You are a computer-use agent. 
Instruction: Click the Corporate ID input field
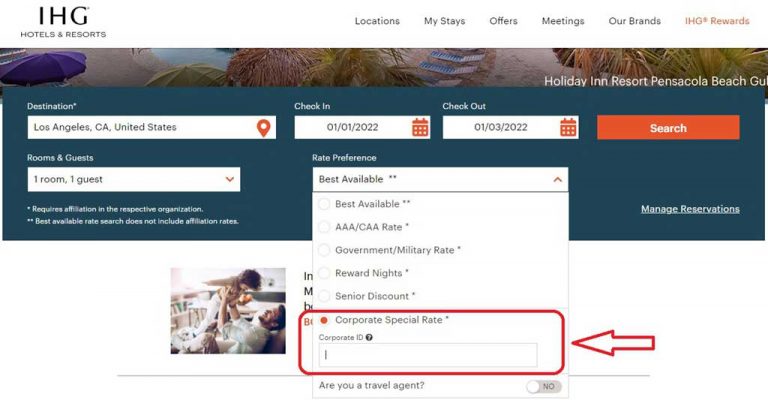pos(428,355)
